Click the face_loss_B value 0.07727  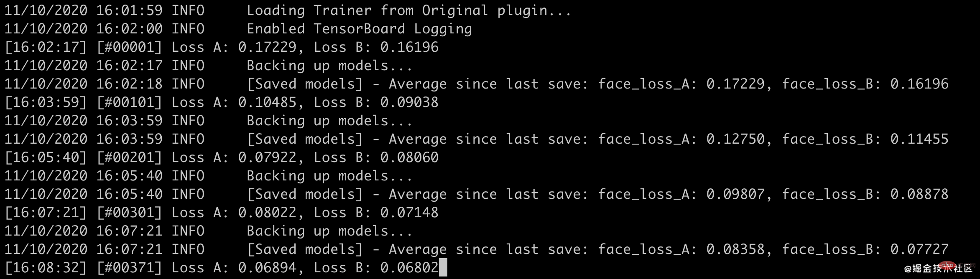click(919, 249)
